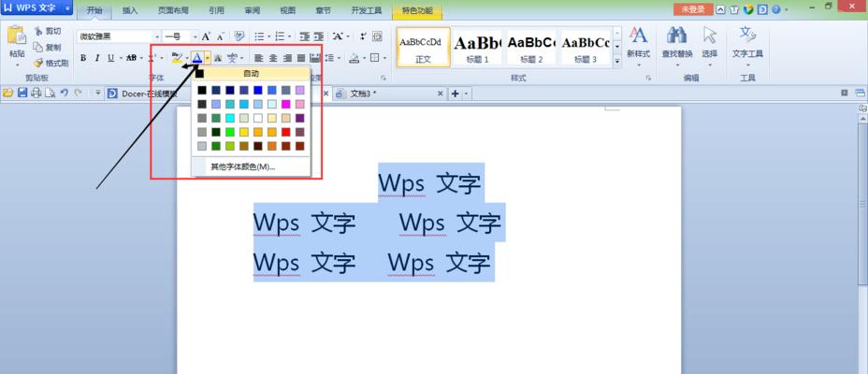Open the 审阅 ribbon tab
The width and height of the screenshot is (868, 374).
tap(253, 10)
